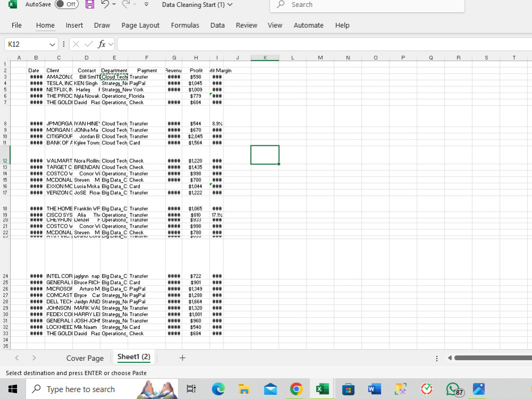Open the File menu
Screen dimensions: 532x399
[16, 26]
